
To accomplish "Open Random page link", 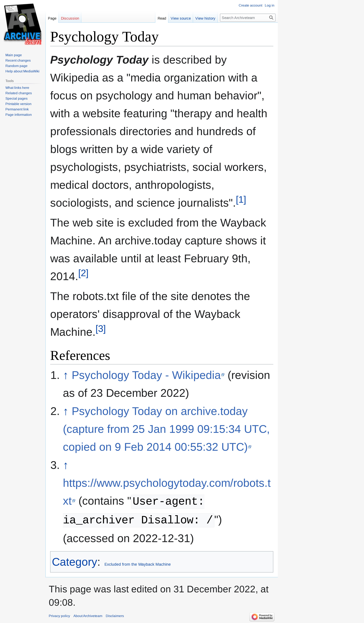I will click(x=16, y=66).
